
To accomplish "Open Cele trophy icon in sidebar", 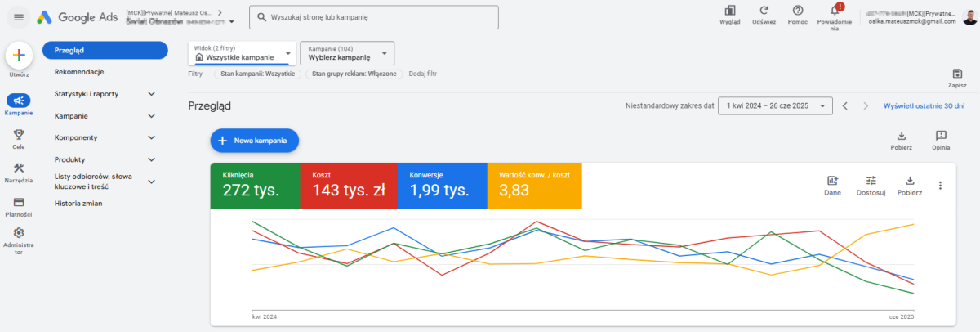I will tap(19, 135).
